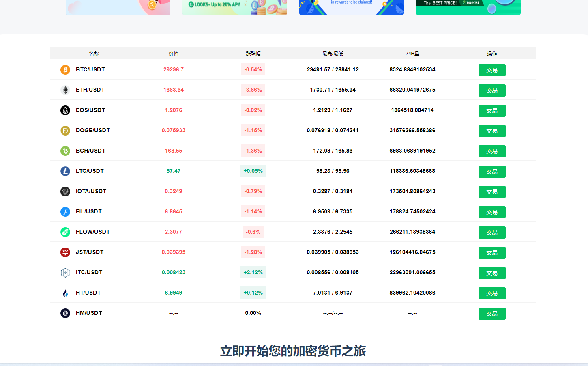Click the 24H量 column header
Viewport: 588px width, 366px height.
[412, 53]
